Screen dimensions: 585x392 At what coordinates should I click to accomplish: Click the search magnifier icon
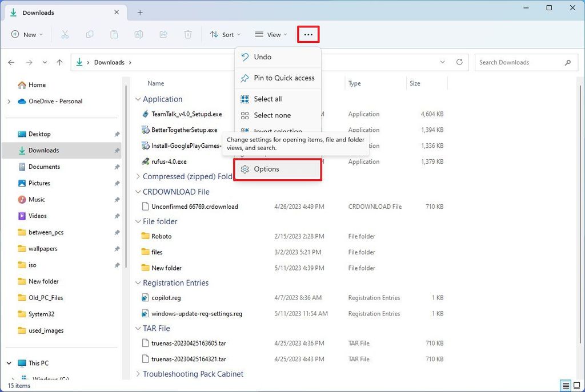click(567, 62)
